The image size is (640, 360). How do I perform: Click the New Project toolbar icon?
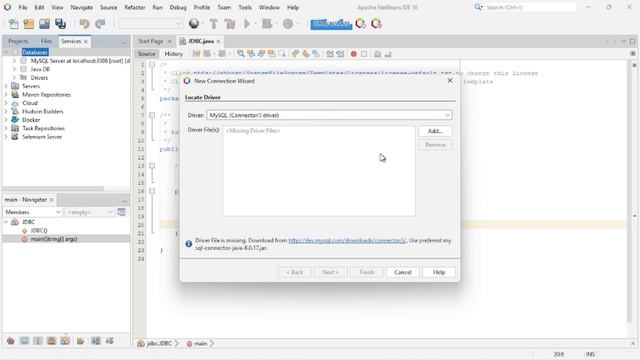tap(29, 24)
